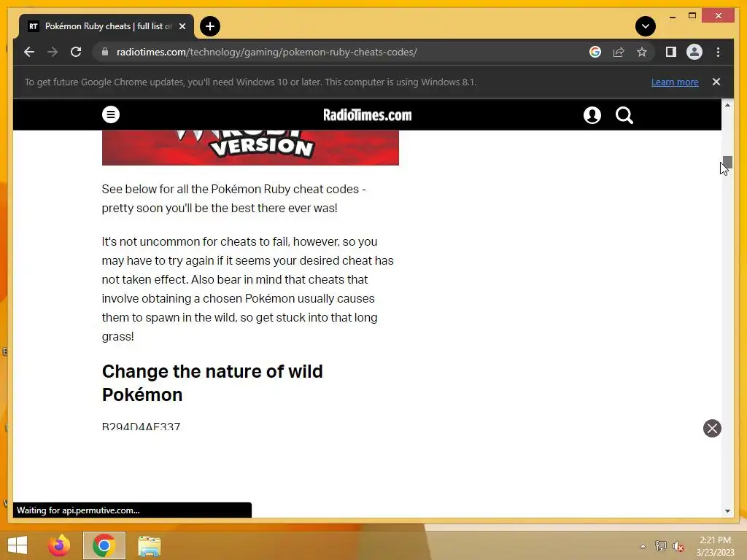
Task: Click Chrome icon in the taskbar
Action: pyautogui.click(x=104, y=545)
